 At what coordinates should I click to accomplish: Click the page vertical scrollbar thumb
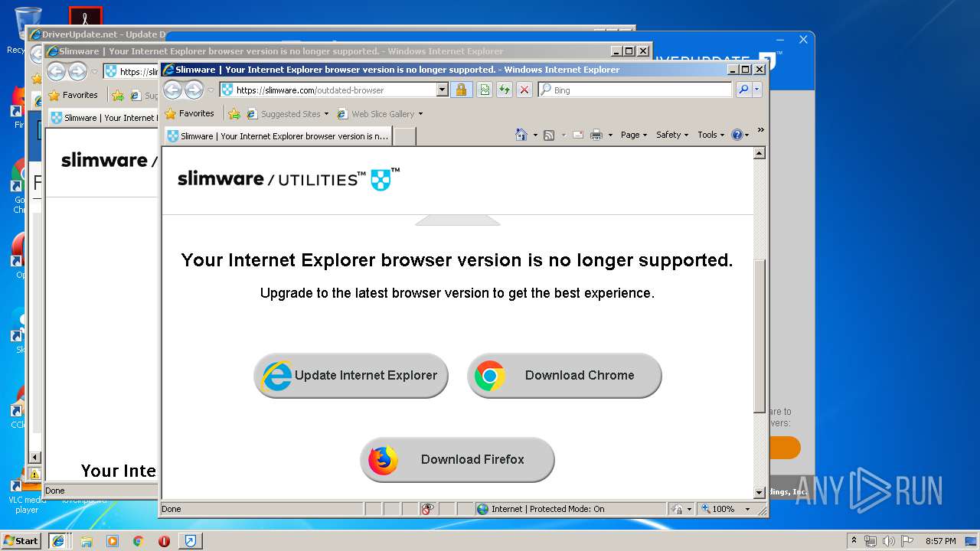pos(759,337)
